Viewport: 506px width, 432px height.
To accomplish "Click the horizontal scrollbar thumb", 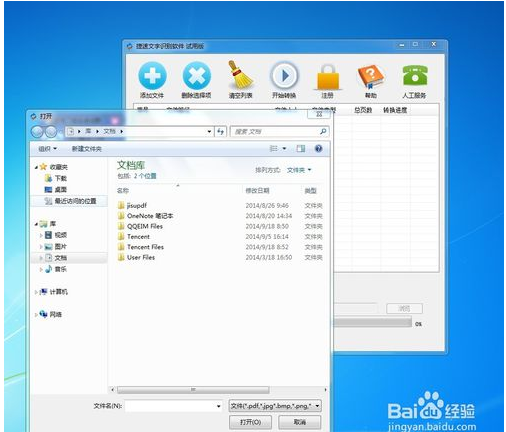I will click(x=193, y=389).
